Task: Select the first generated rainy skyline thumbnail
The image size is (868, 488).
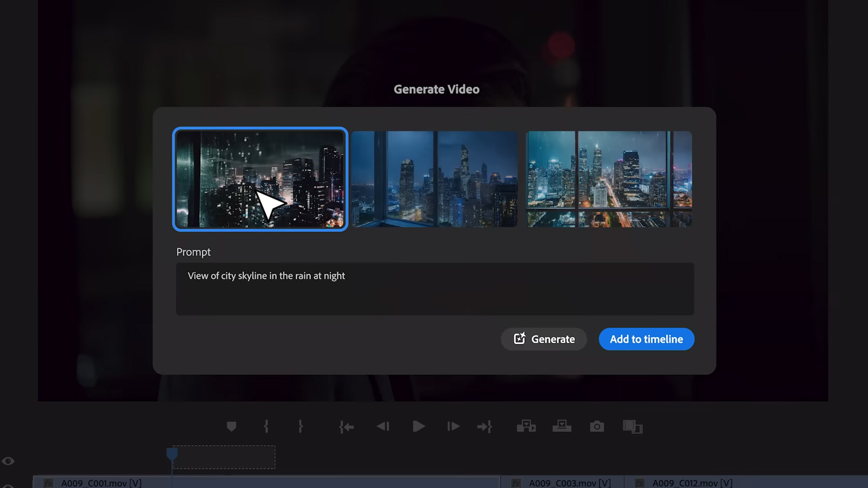Action: 260,179
